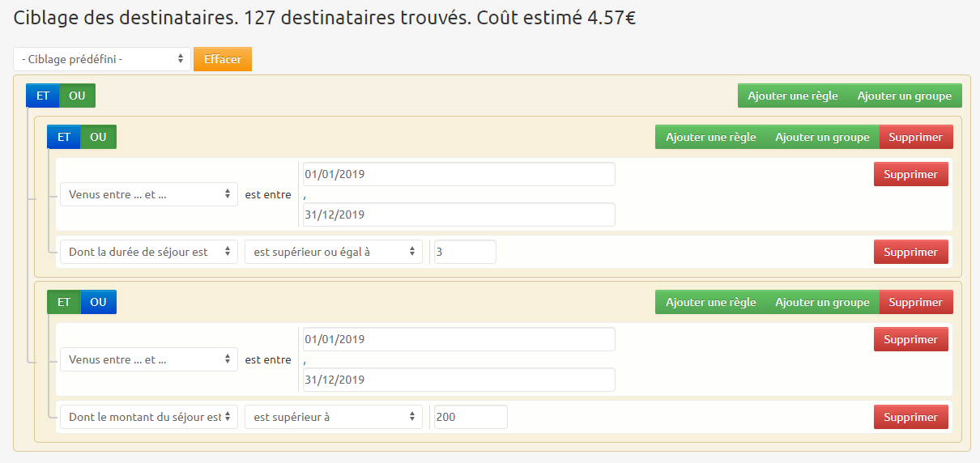Screen dimensions: 980x463
Task: Click the stay duration value field containing 3
Action: [x=464, y=252]
